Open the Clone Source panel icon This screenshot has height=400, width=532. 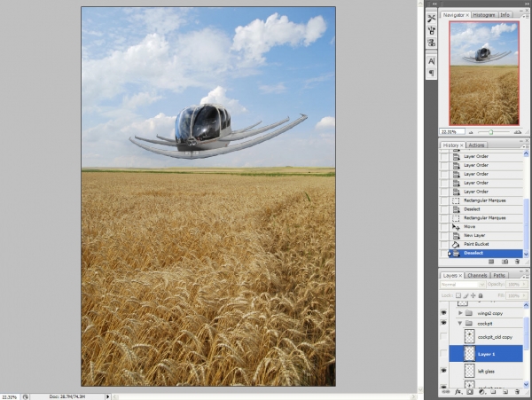point(432,43)
